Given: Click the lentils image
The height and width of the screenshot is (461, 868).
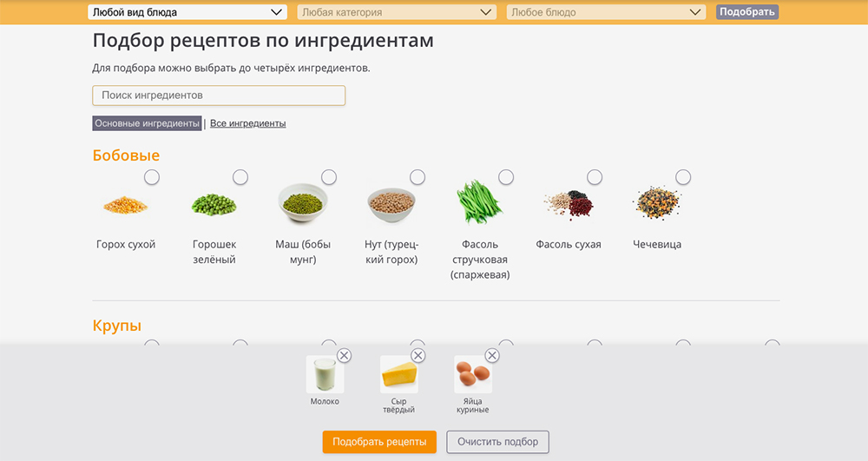Looking at the screenshot, I should tap(657, 203).
